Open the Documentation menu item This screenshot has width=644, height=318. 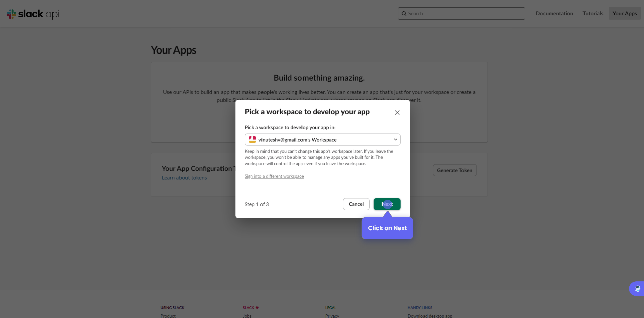(x=554, y=14)
